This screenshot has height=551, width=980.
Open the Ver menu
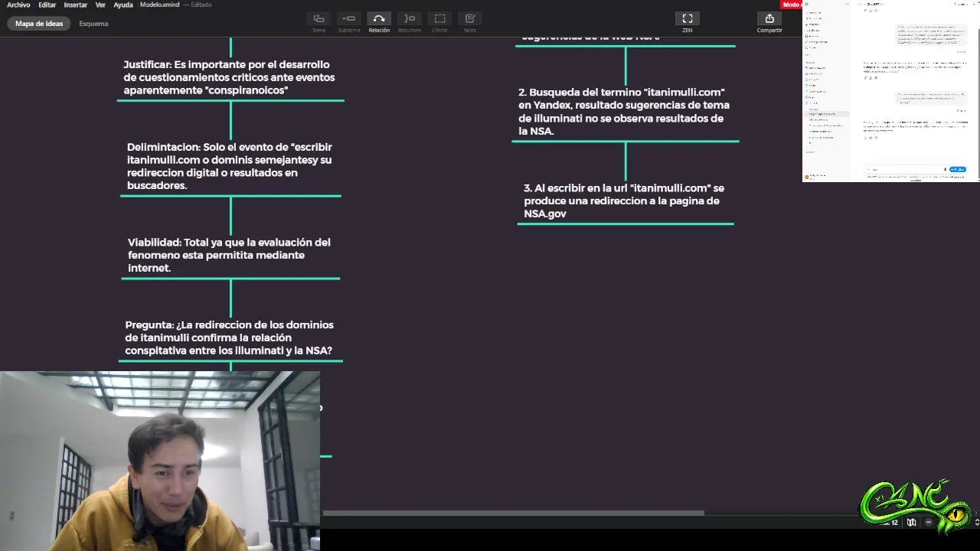(x=100, y=5)
